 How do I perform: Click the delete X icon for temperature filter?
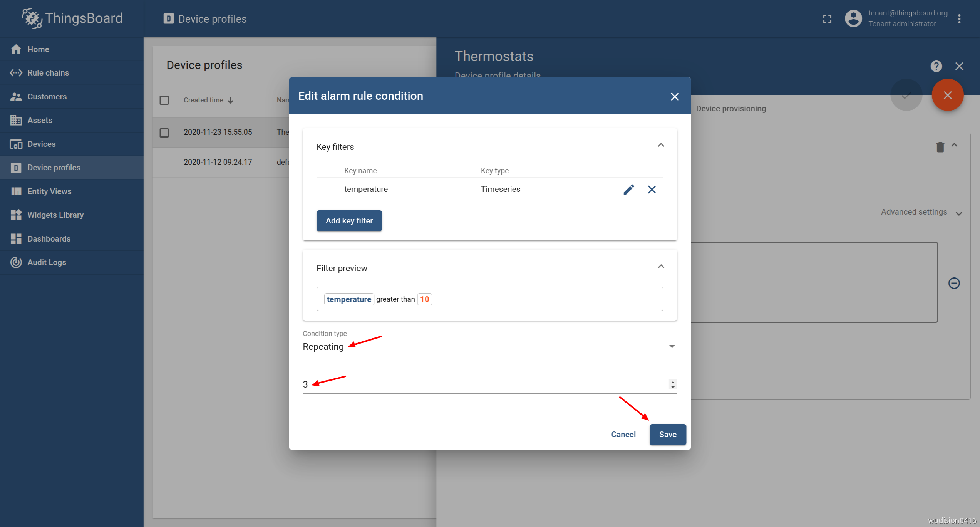652,188
